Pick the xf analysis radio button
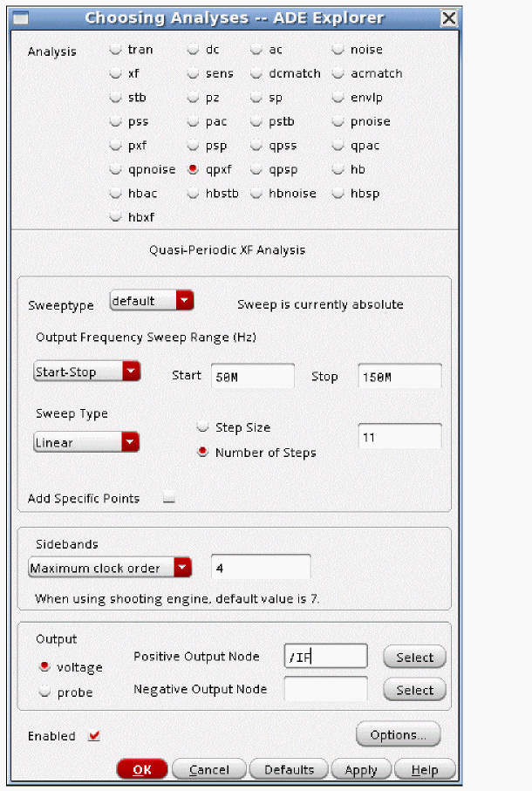This screenshot has width=532, height=791. 116,73
